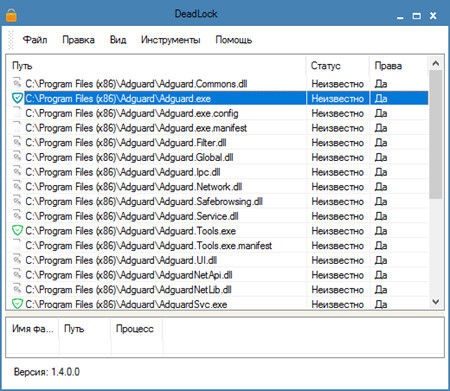Screen dimensions: 450x391
Task: Click the Неизвестно status of Adguard.UI.dll
Action: click(x=337, y=260)
